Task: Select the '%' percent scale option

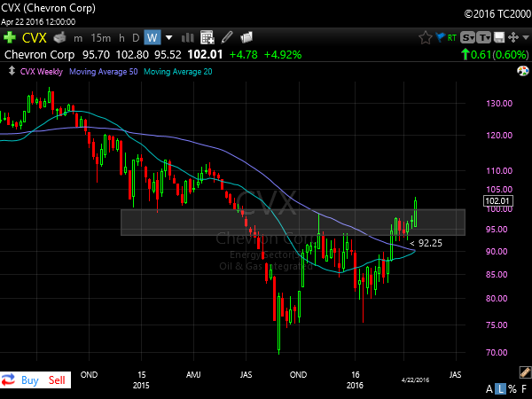Action: coord(512,389)
